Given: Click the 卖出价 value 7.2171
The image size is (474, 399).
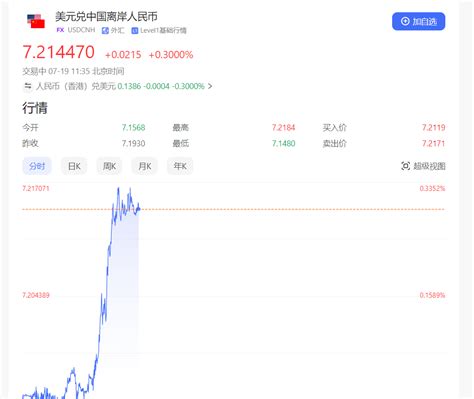Looking at the screenshot, I should 433,144.
